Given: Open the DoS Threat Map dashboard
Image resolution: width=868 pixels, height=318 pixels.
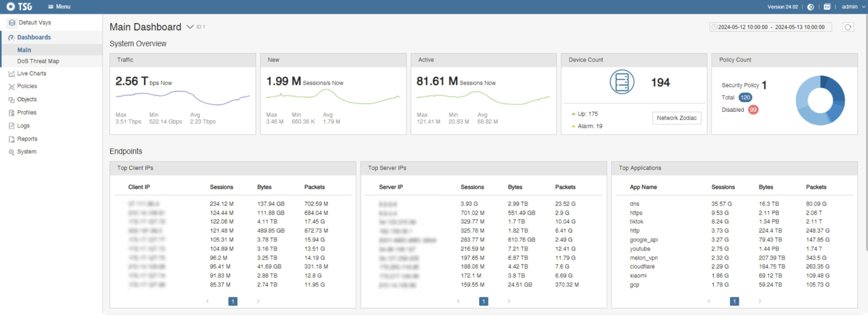Looking at the screenshot, I should click(x=38, y=61).
